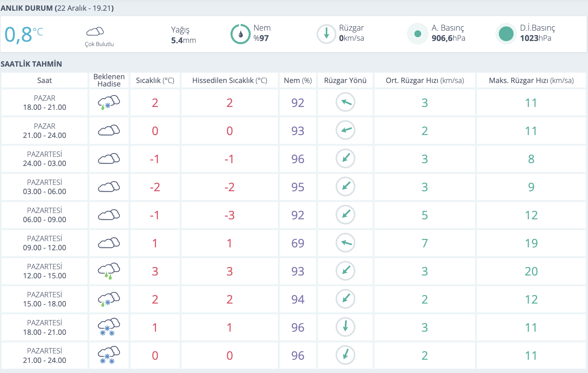
Task: Click the current temperature 0,8°C
Action: (x=24, y=34)
